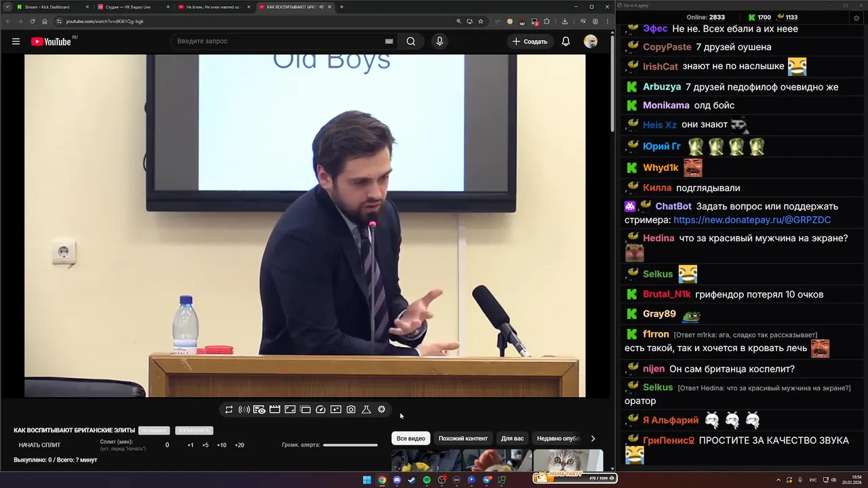Go to the YouTube home logo

pos(51,41)
